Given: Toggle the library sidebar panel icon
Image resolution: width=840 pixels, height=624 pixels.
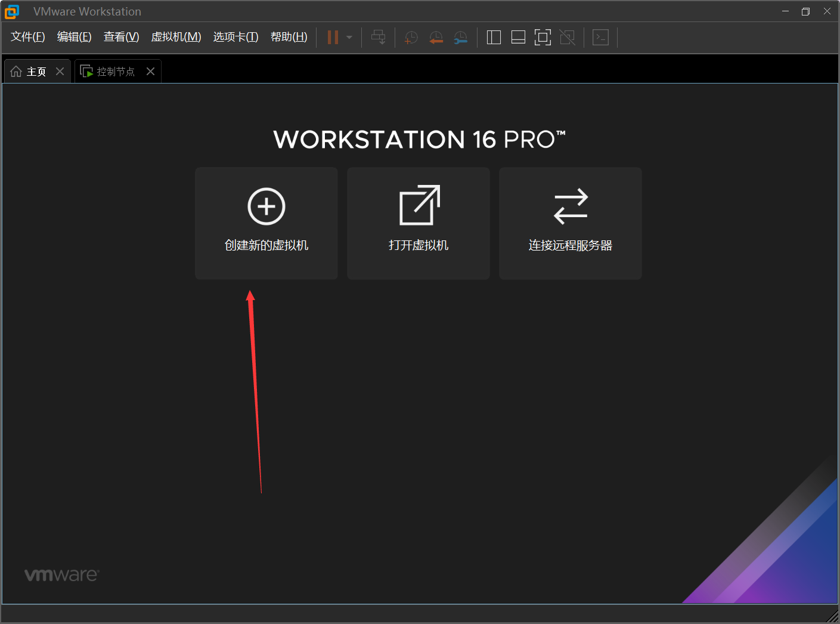Looking at the screenshot, I should [494, 38].
